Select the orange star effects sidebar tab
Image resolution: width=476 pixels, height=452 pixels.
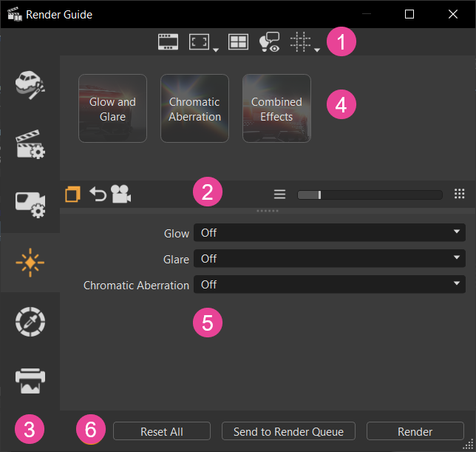[30, 263]
